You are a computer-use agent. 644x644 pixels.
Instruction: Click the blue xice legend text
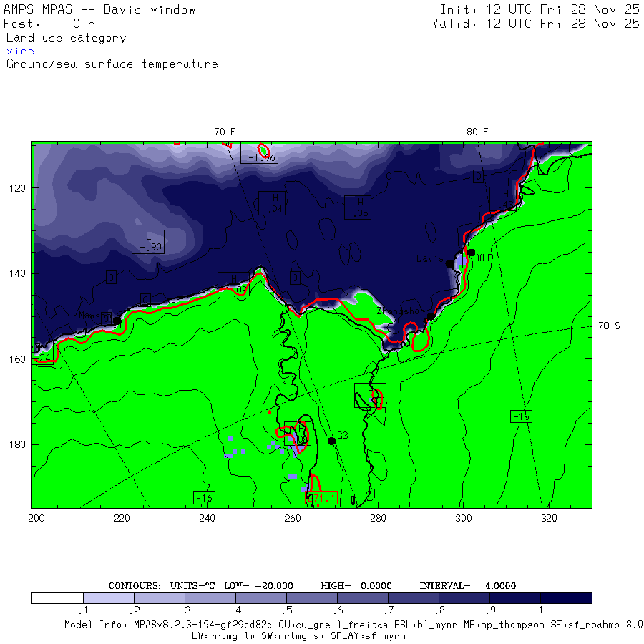(x=20, y=52)
